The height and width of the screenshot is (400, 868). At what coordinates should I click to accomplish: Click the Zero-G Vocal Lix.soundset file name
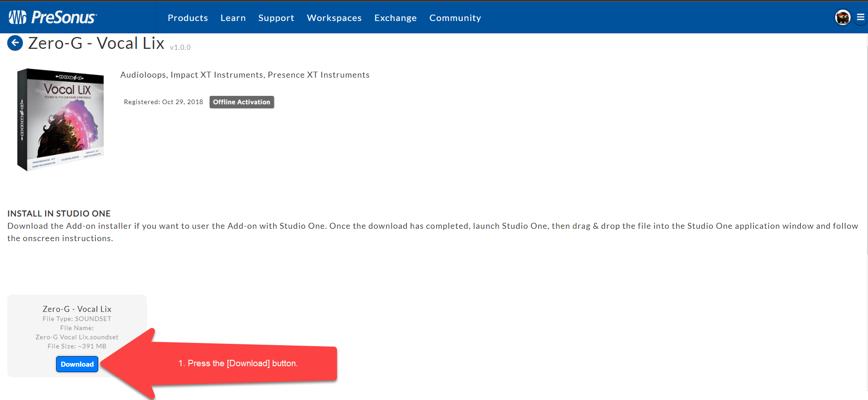click(x=77, y=337)
